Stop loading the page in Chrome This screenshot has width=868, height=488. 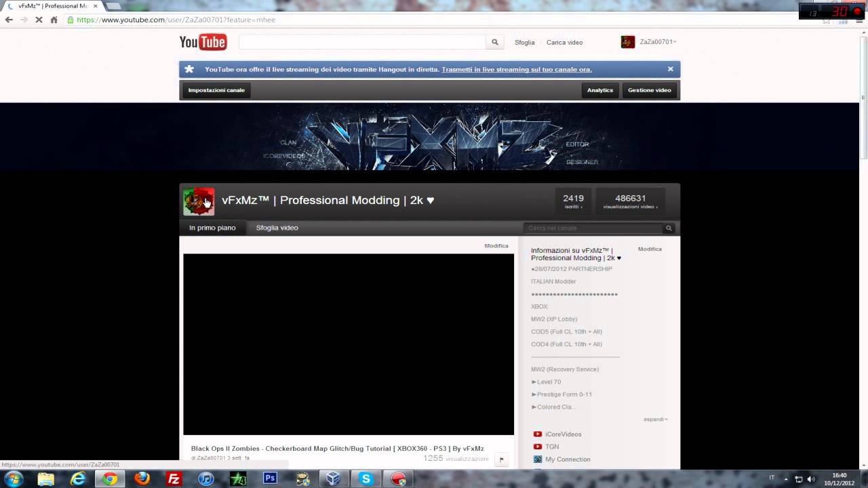(x=39, y=20)
